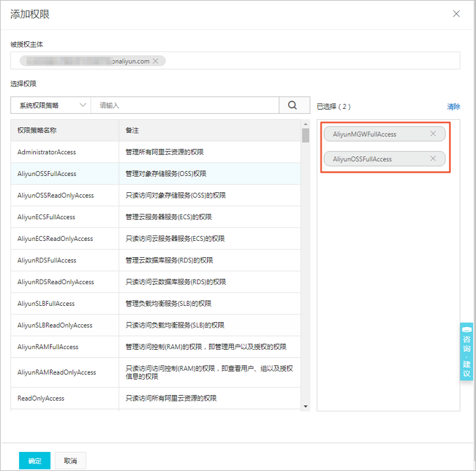
Task: Click the policy search input field
Action: [185, 105]
